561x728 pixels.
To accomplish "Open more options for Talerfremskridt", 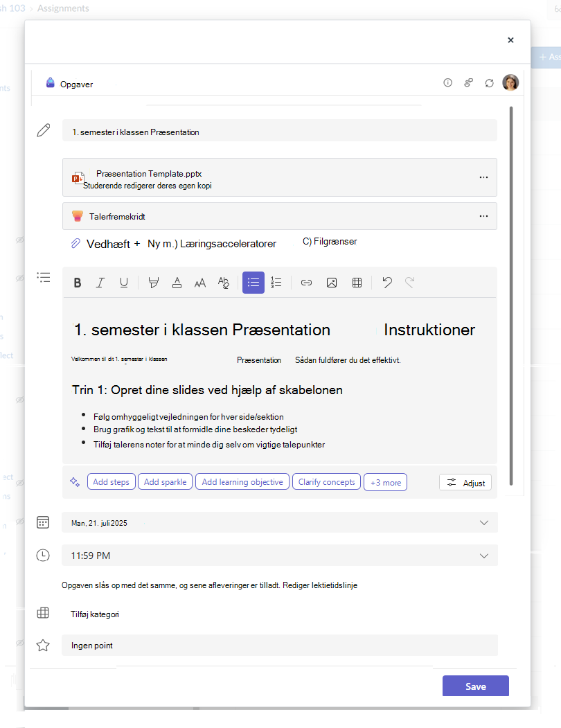I will pyautogui.click(x=483, y=216).
